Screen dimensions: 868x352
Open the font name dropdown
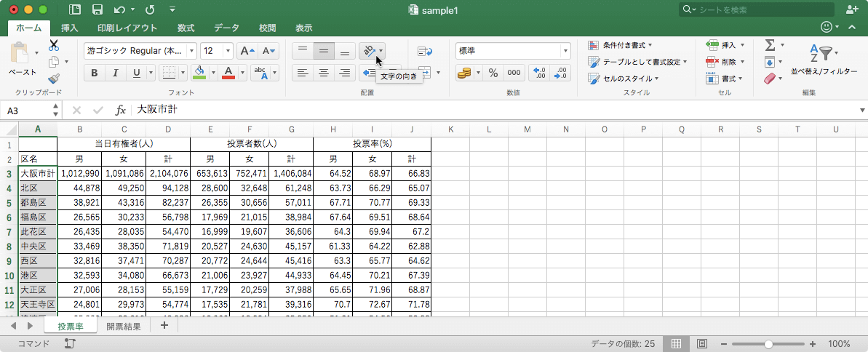coord(191,51)
